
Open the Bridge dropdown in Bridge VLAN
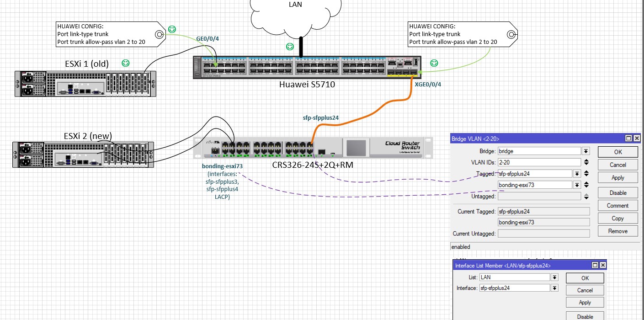click(586, 151)
